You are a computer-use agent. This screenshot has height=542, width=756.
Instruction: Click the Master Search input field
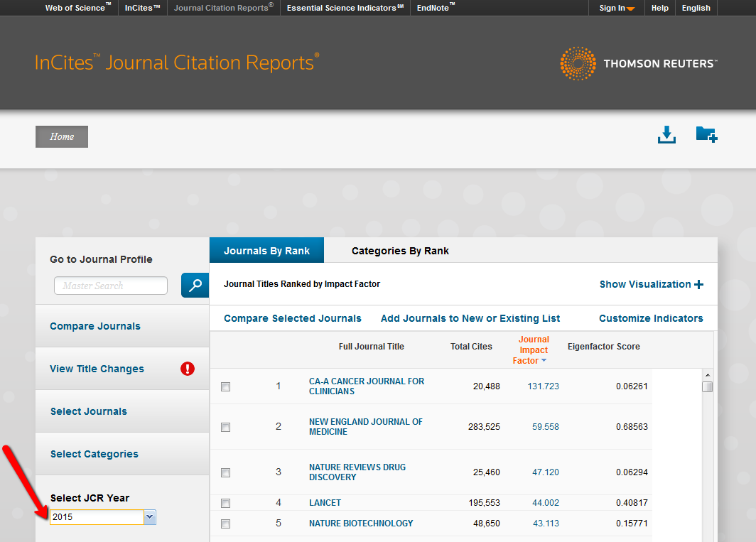coord(111,286)
